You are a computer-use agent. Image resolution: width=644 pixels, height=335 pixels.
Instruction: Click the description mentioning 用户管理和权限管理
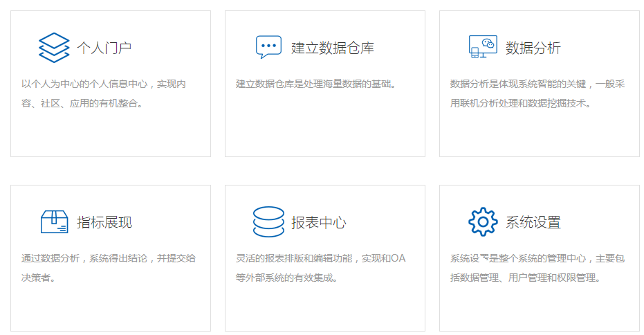537,268
